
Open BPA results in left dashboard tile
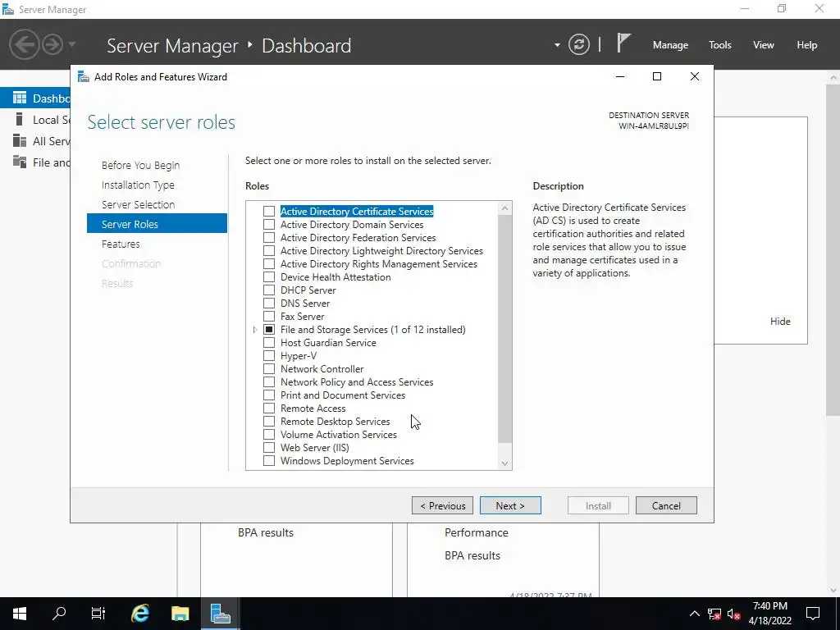[x=266, y=532]
